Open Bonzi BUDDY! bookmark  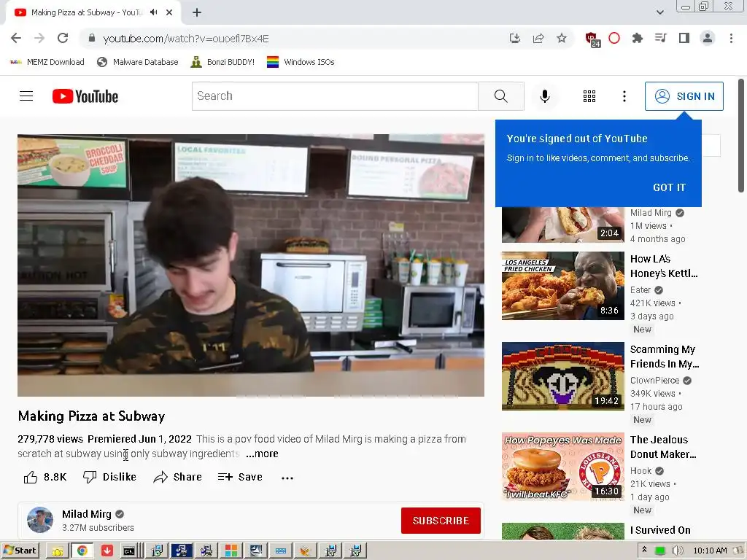pyautogui.click(x=222, y=62)
